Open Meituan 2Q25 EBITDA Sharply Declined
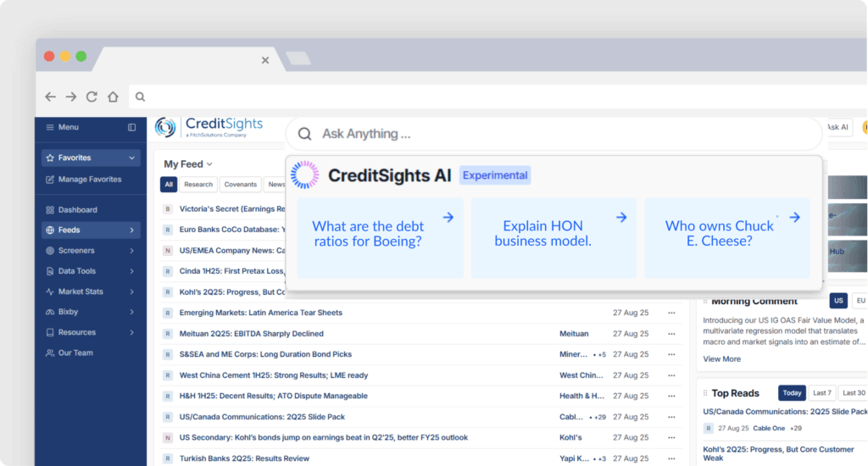The width and height of the screenshot is (868, 466). (251, 334)
